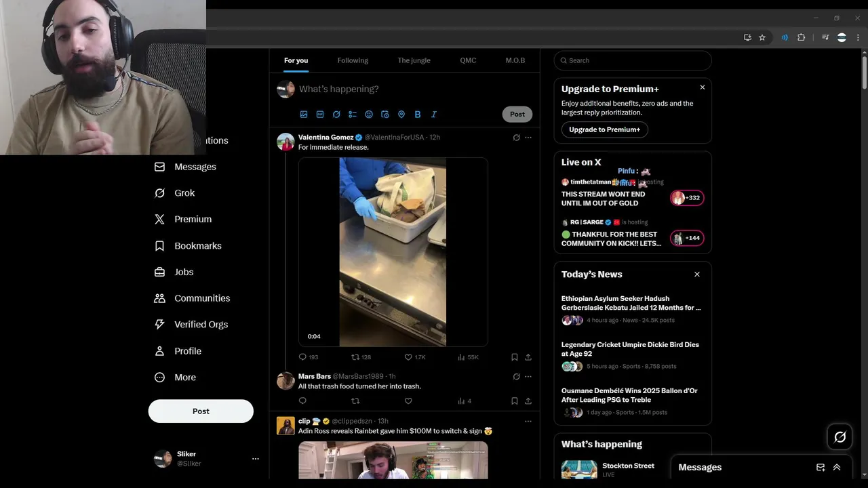The width and height of the screenshot is (868, 488).
Task: Enhance post with Grok in composer
Action: click(x=336, y=115)
